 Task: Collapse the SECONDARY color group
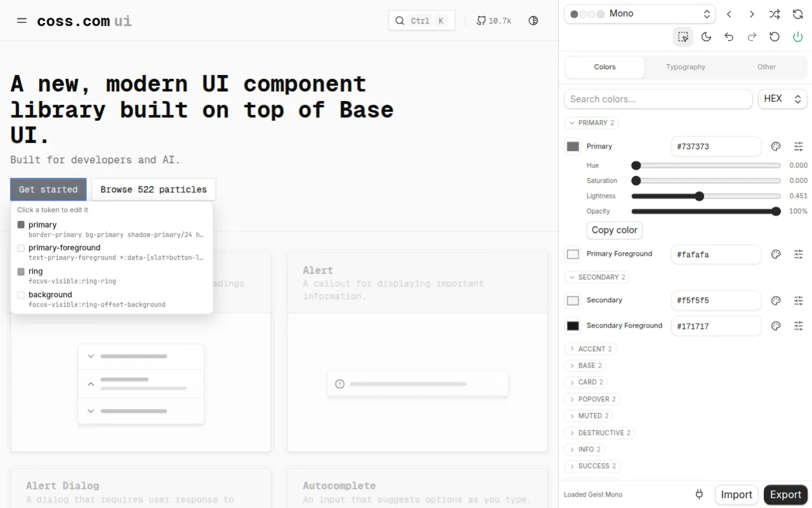click(597, 277)
